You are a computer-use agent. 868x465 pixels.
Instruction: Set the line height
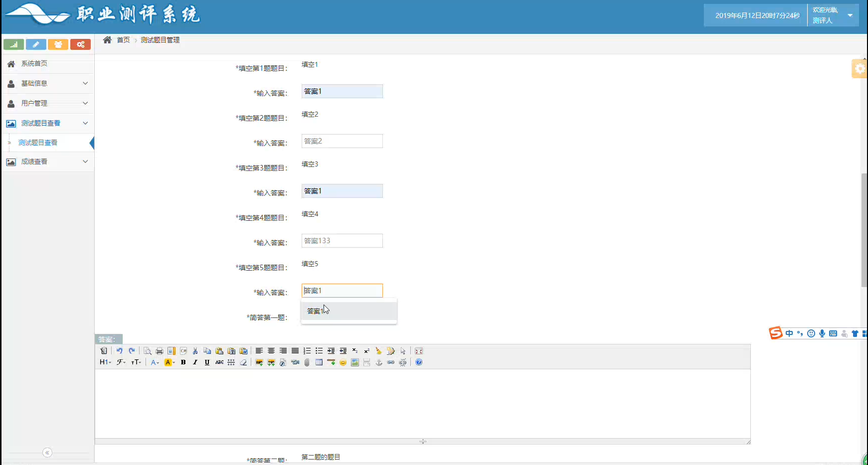coord(231,362)
